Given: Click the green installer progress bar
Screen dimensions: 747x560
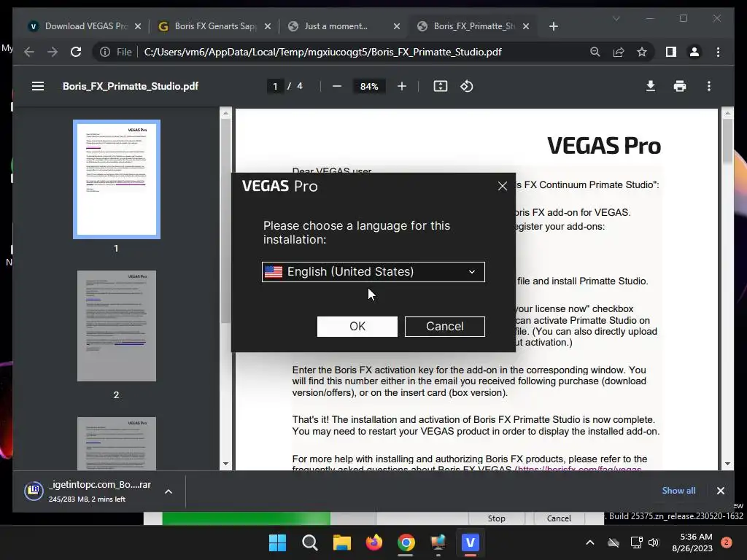Looking at the screenshot, I should click(x=246, y=518).
